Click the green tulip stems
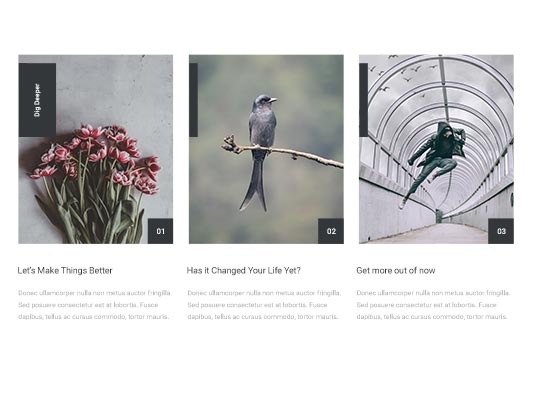 (x=92, y=211)
